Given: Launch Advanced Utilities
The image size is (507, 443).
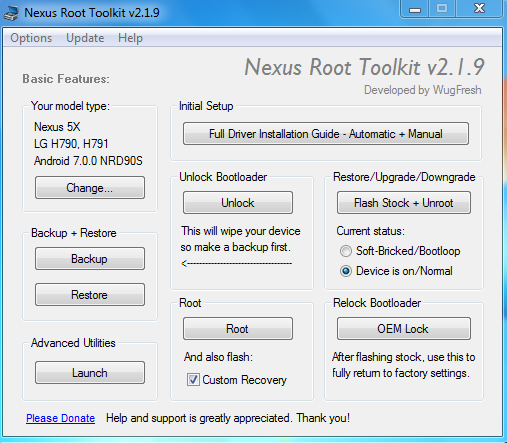Looking at the screenshot, I should 90,372.
